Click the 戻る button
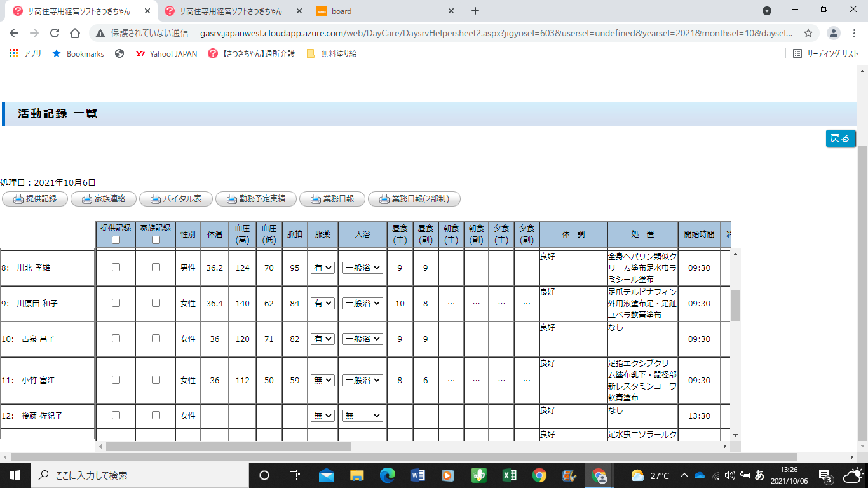 pyautogui.click(x=841, y=139)
